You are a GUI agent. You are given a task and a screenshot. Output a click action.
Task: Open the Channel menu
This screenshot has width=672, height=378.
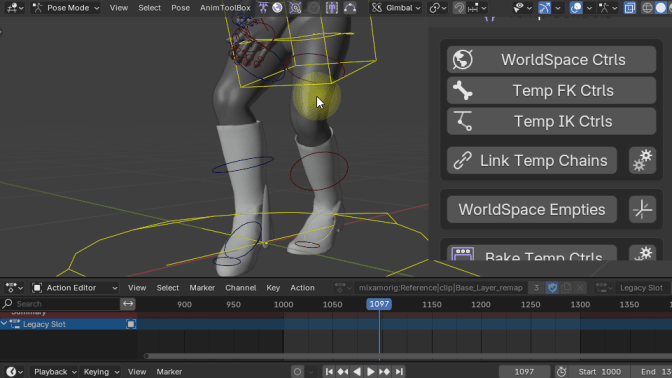pos(240,288)
